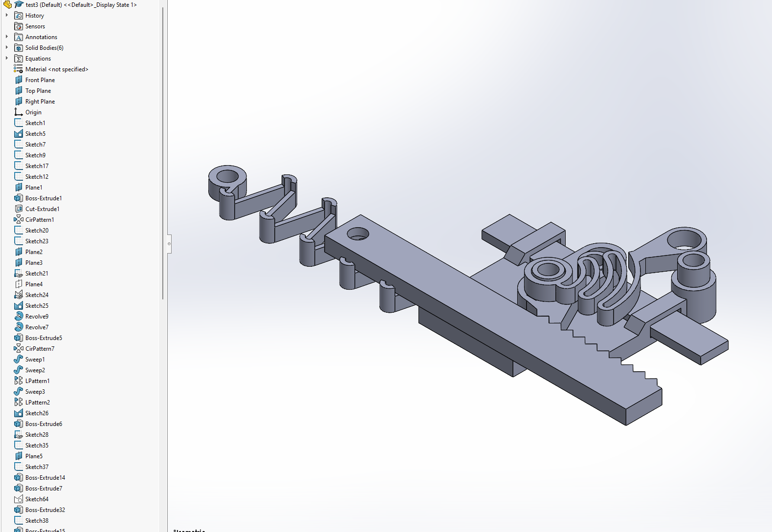Click the Solid Bodies icon

click(x=19, y=48)
